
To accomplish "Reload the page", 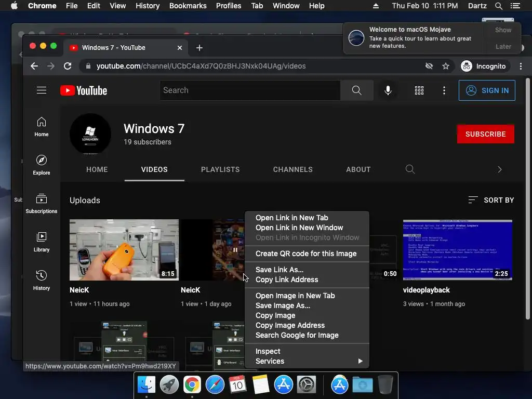I will pos(68,66).
